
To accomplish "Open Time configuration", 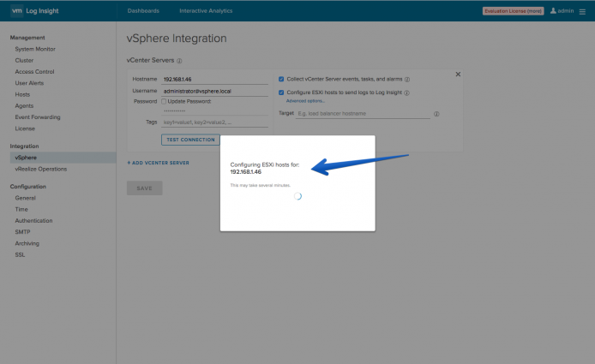I will (x=21, y=209).
